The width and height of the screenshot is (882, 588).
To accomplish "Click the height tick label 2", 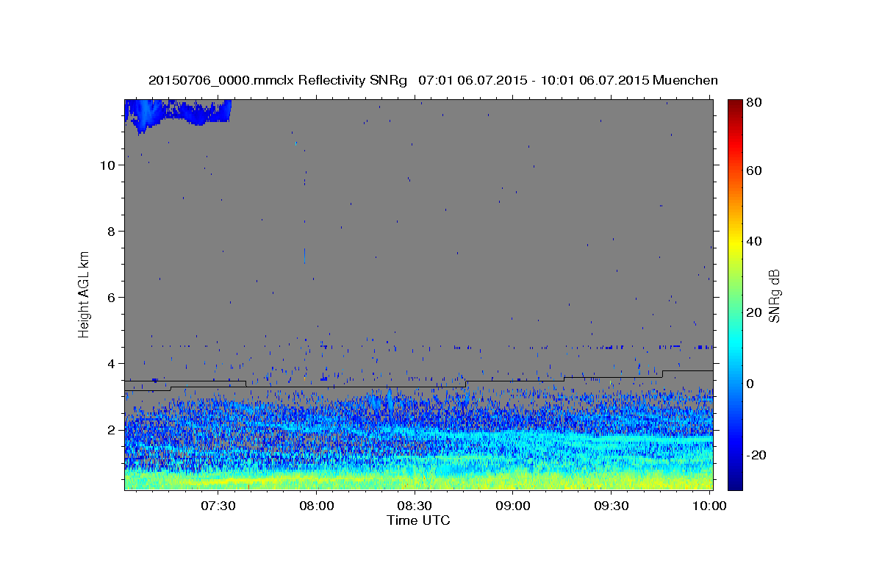I will 111,430.
